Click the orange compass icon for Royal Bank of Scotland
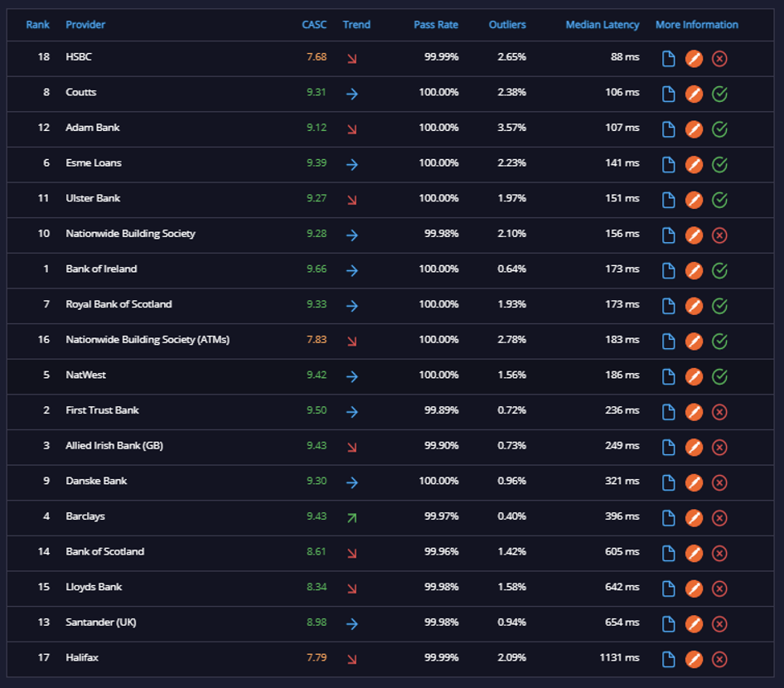The image size is (784, 688). click(x=694, y=306)
